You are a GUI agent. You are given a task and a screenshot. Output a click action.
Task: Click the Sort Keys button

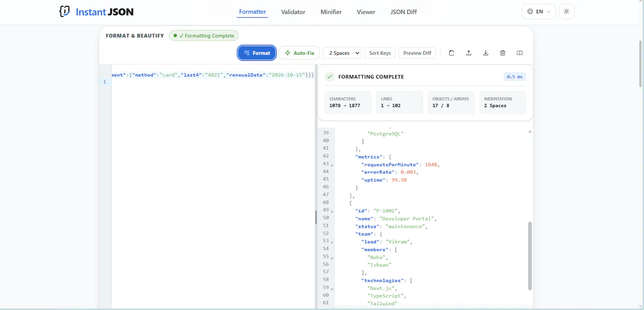[x=380, y=53]
